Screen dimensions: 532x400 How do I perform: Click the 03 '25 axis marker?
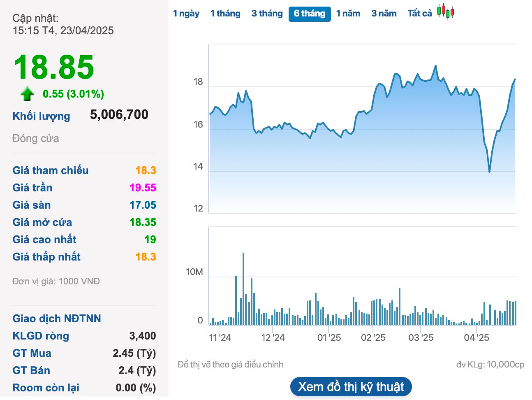click(x=421, y=337)
